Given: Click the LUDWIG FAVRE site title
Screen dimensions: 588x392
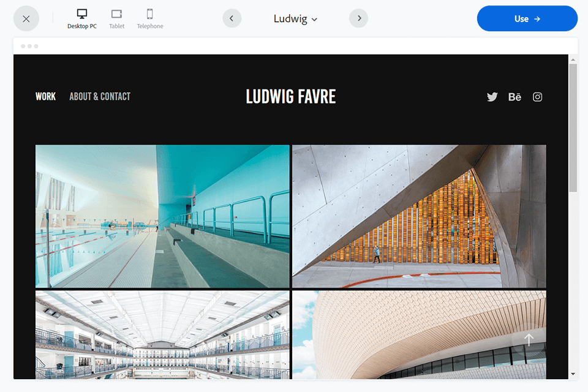Looking at the screenshot, I should 290,97.
